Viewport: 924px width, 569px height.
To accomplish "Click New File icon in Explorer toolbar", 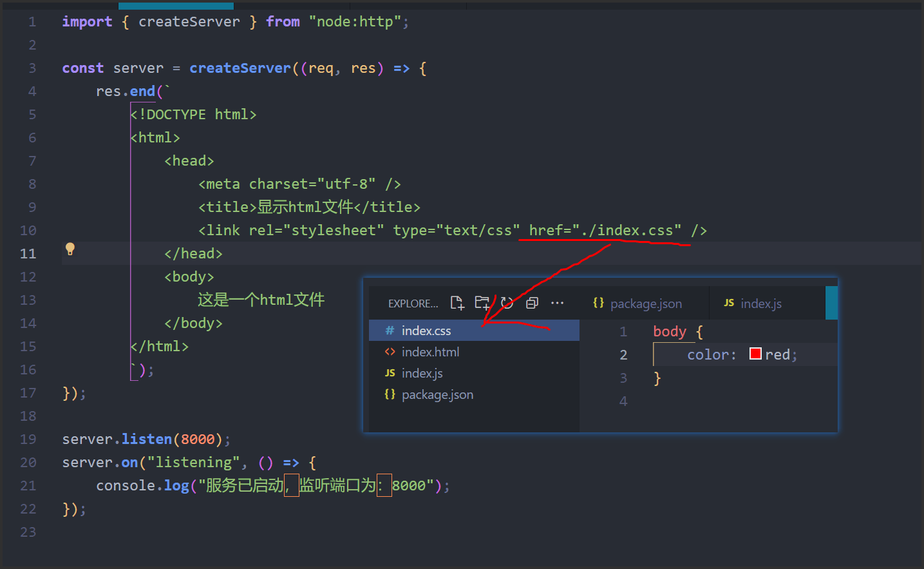I will pyautogui.click(x=457, y=303).
